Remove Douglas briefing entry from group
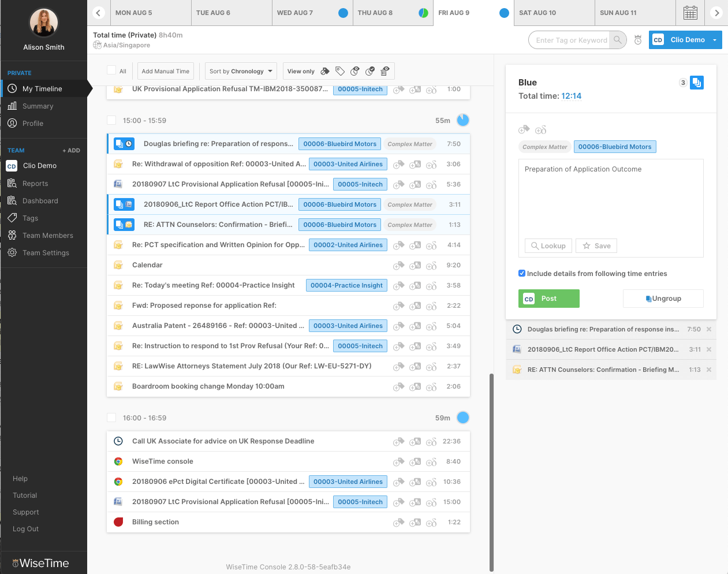The width and height of the screenshot is (728, 574). [x=709, y=329]
